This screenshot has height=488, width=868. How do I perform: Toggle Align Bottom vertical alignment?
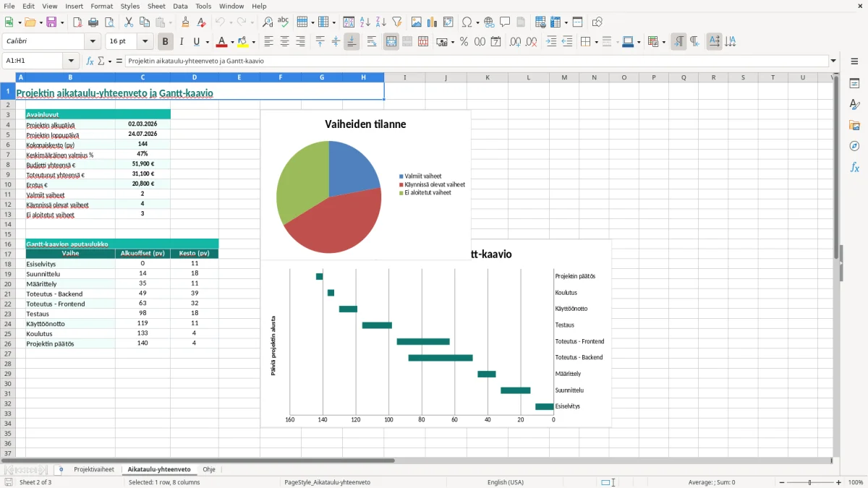(x=352, y=42)
